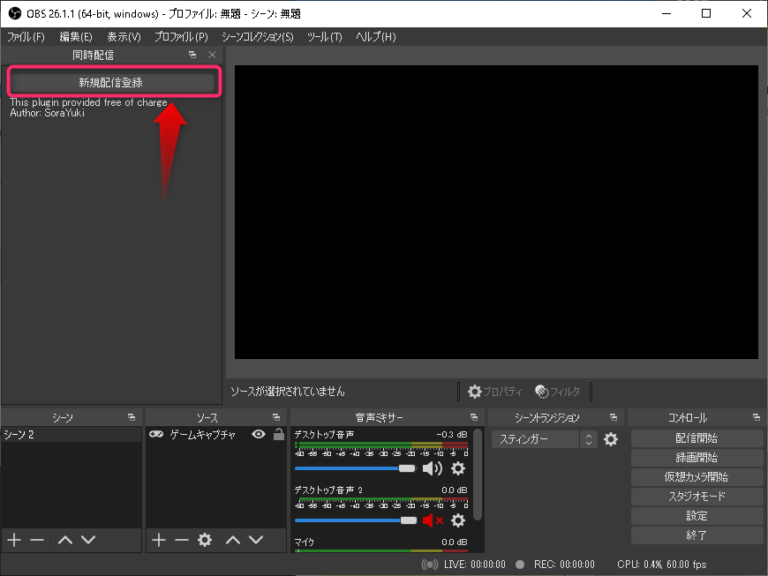
Task: Enable スタジオモード button
Action: 696,496
